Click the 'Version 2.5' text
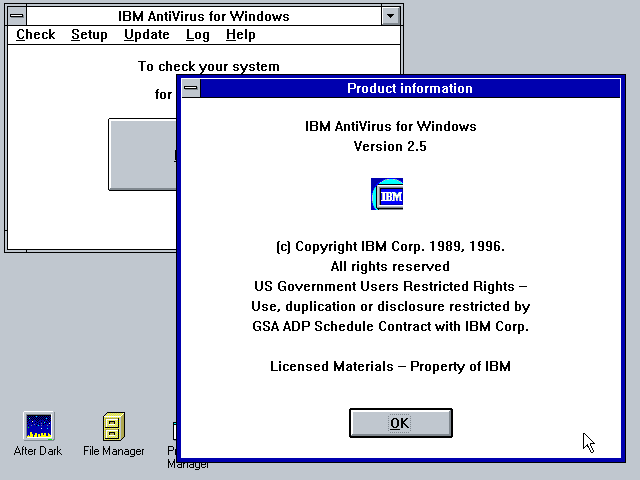Viewport: 640px width, 480px height. point(390,146)
